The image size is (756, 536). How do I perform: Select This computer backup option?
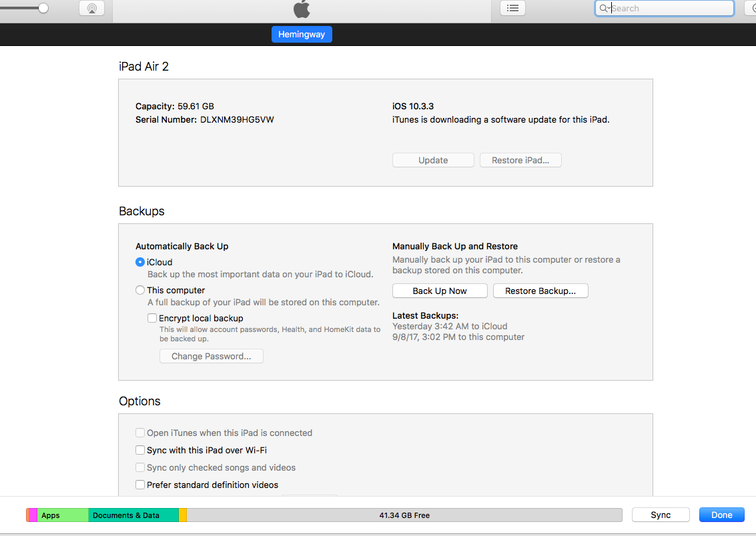coord(140,290)
